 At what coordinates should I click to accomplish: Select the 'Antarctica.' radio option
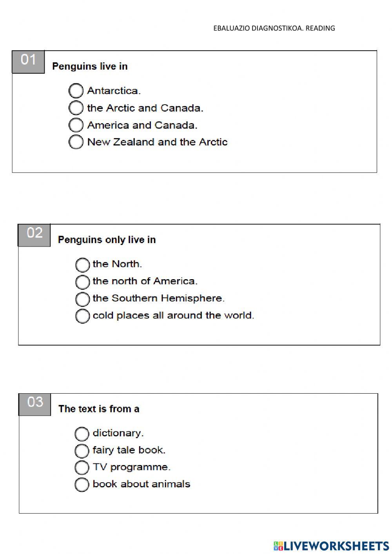pyautogui.click(x=76, y=91)
